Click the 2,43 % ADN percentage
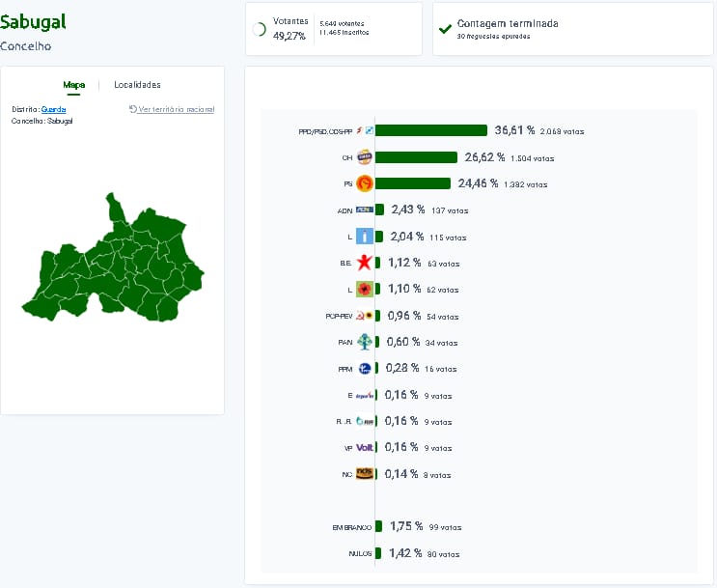The image size is (717, 588). (408, 210)
